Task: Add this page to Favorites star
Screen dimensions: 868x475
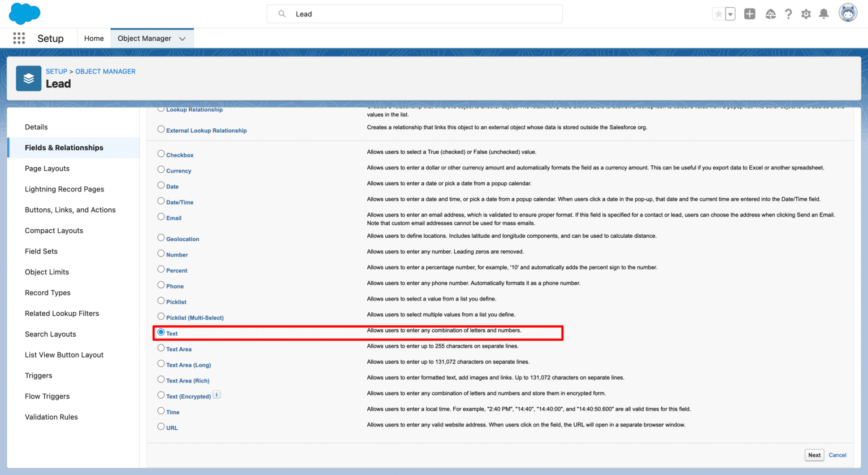Action: (x=719, y=13)
